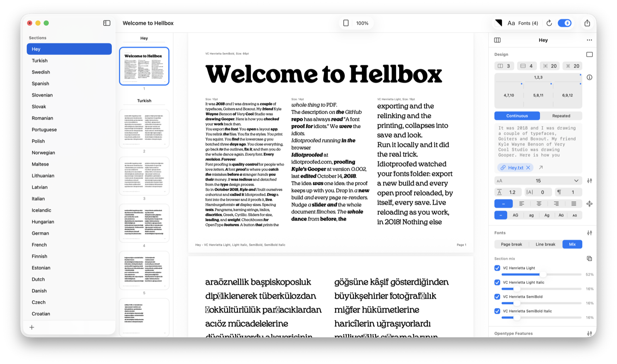Click the reload fonts circular arrow icon
The height and width of the screenshot is (364, 617).
coord(549,23)
